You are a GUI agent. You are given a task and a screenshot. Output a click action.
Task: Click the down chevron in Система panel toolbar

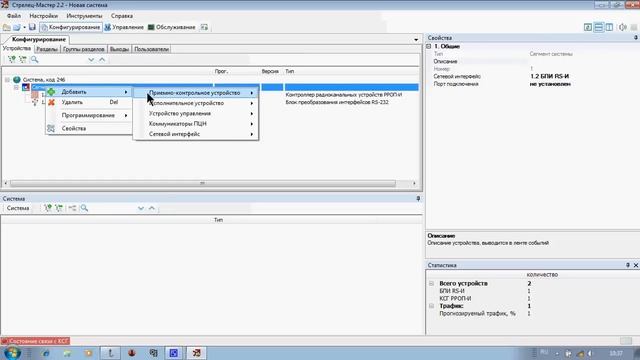(x=141, y=208)
